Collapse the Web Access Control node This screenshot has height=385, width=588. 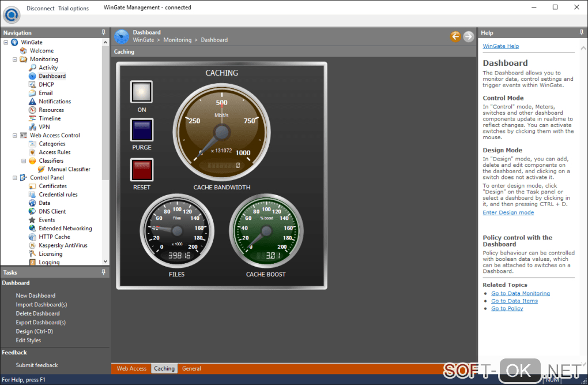pyautogui.click(x=14, y=135)
